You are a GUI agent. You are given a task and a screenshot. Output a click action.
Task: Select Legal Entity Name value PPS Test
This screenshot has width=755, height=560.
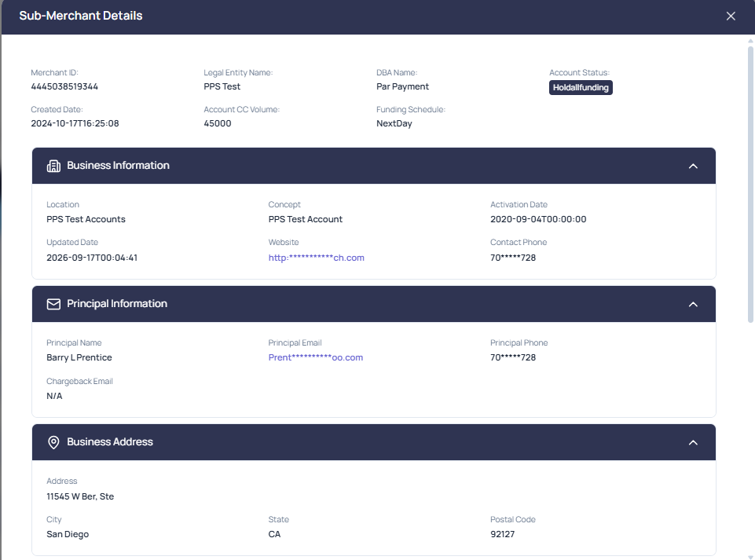click(x=222, y=86)
